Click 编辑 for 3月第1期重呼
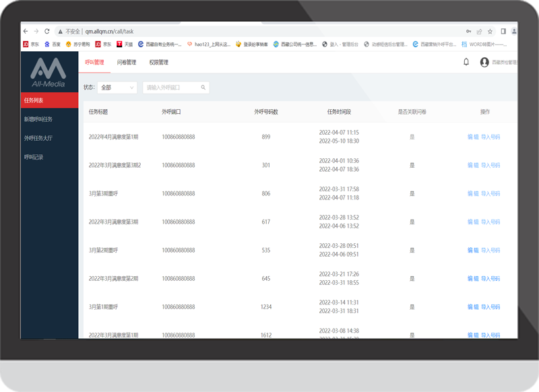 coord(473,307)
